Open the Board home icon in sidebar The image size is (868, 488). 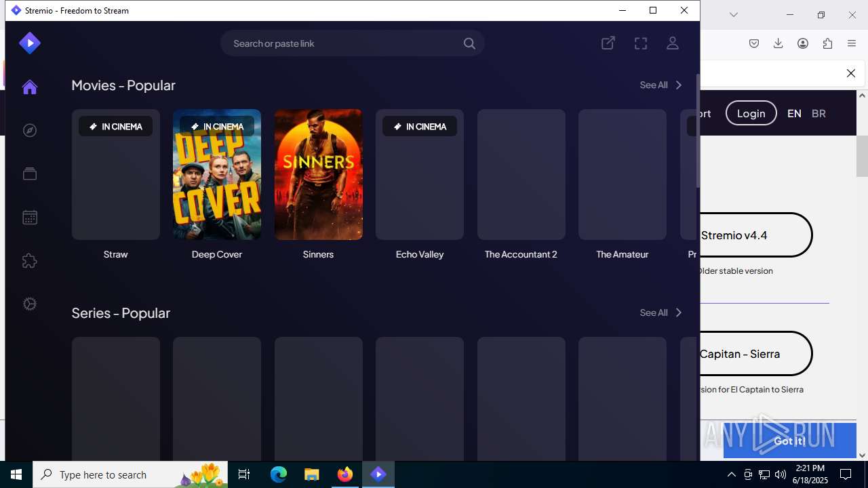[29, 87]
